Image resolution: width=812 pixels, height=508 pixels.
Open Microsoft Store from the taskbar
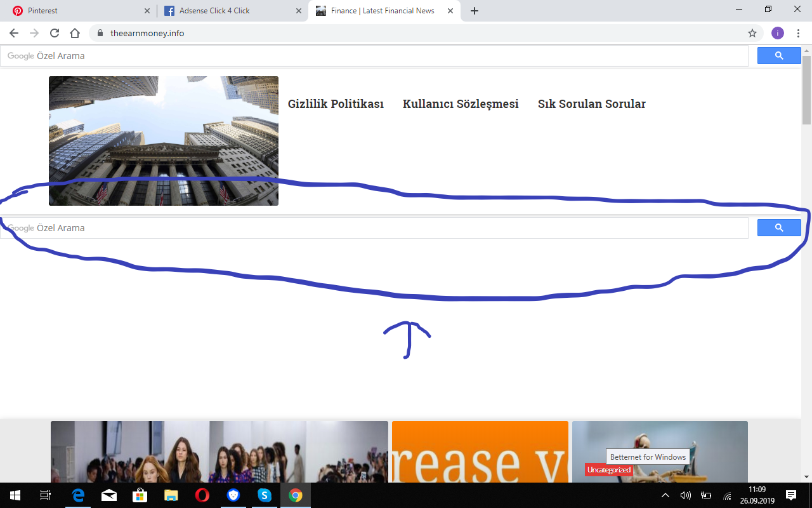[x=140, y=495]
